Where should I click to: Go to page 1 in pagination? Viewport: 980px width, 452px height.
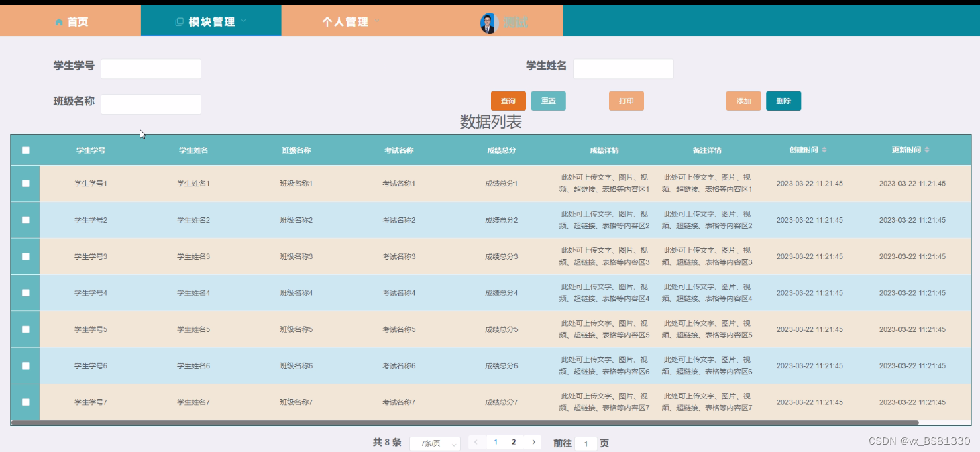click(x=496, y=442)
